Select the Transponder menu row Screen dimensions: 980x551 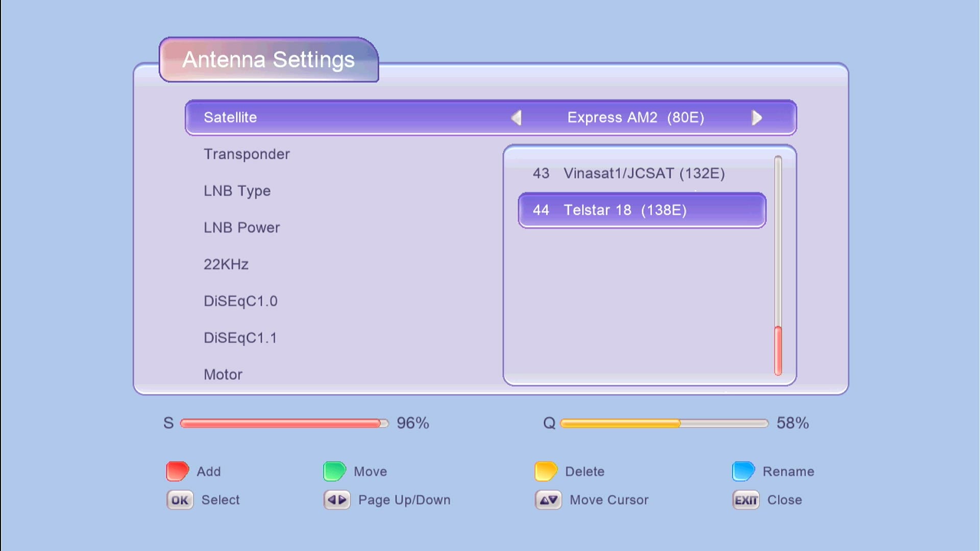(x=247, y=154)
